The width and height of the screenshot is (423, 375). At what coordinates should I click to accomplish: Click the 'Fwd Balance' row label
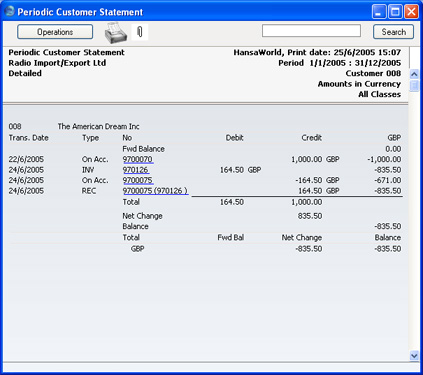pyautogui.click(x=143, y=149)
